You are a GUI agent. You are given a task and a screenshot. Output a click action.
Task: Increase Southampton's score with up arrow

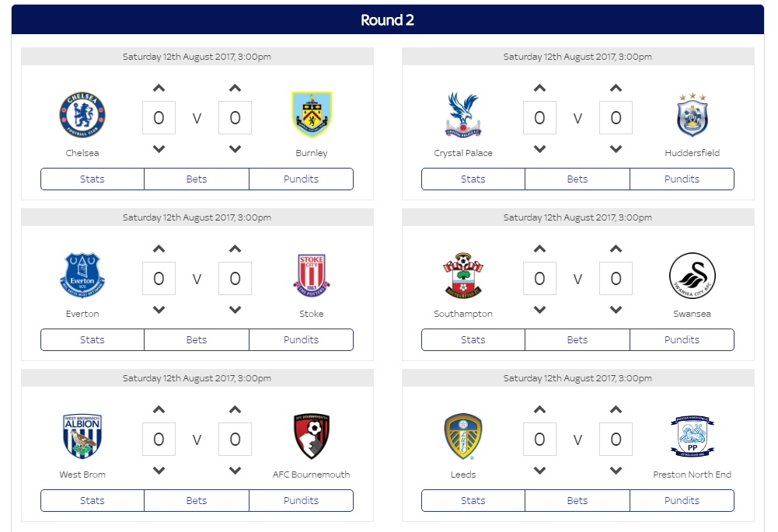point(540,249)
